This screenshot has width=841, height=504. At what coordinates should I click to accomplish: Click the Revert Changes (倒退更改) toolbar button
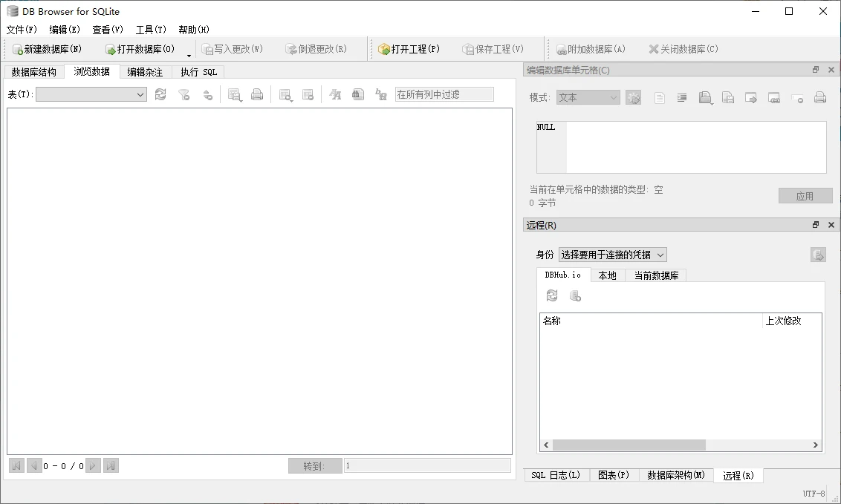(x=316, y=49)
